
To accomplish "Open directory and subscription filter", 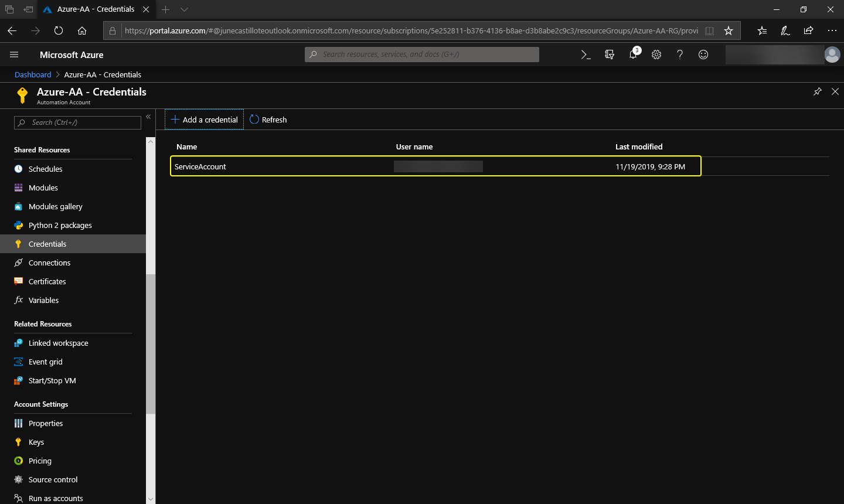I will coord(610,55).
